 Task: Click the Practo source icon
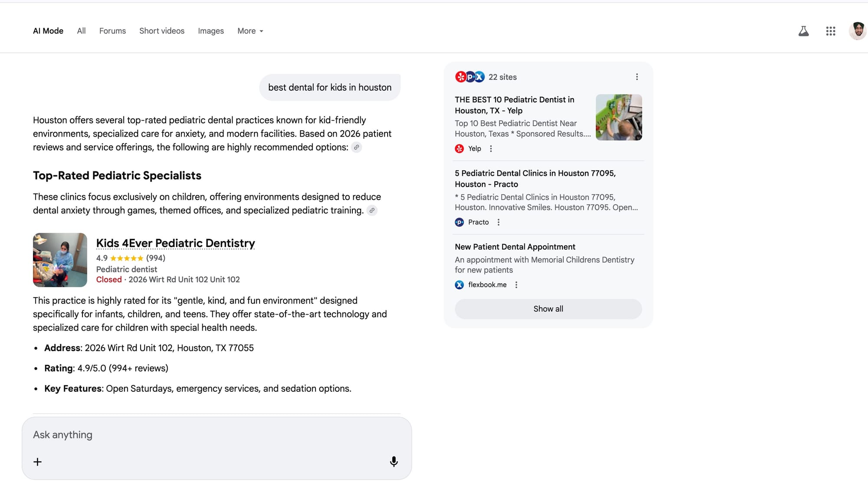[x=459, y=222]
